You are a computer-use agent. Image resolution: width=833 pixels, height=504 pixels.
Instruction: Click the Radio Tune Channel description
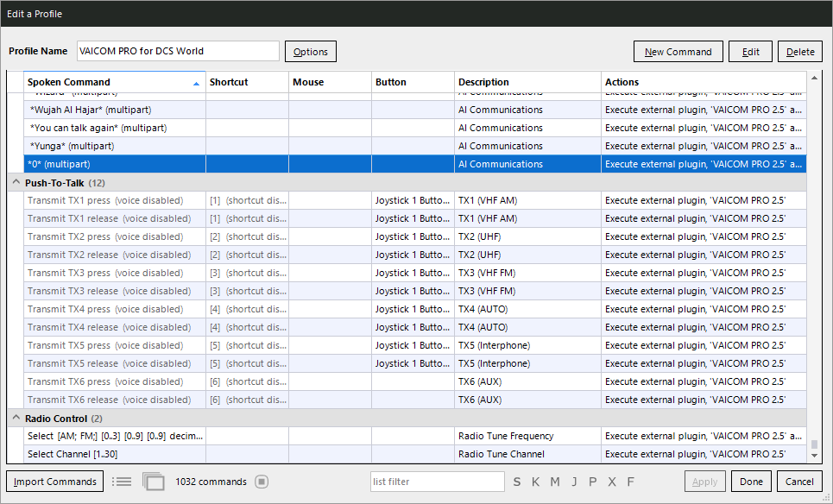501,454
